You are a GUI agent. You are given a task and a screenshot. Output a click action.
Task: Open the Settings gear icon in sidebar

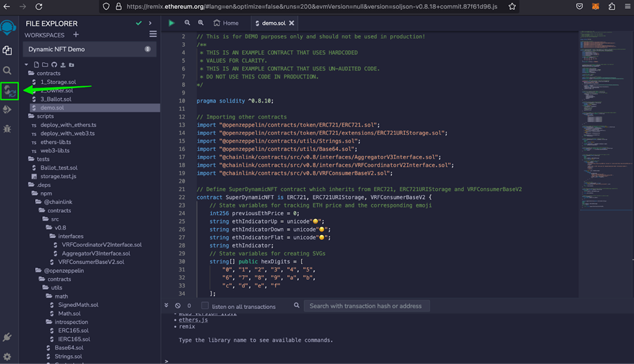pos(8,356)
